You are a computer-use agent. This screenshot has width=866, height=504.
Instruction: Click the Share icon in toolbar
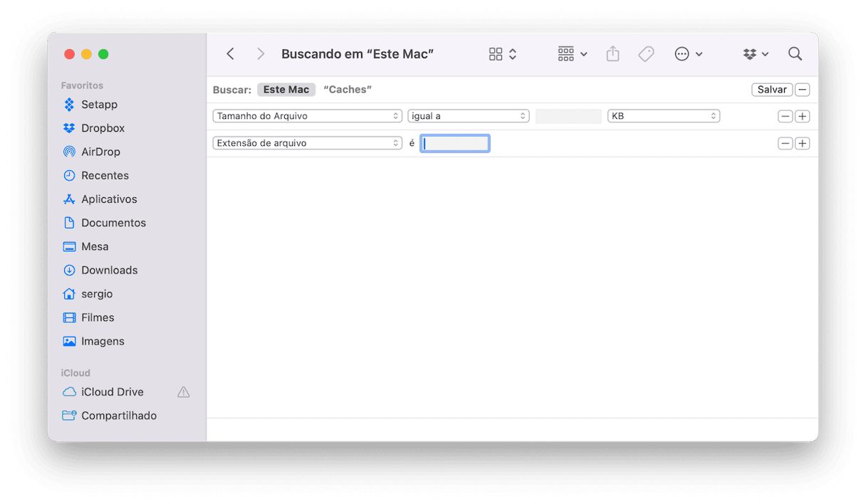(612, 54)
